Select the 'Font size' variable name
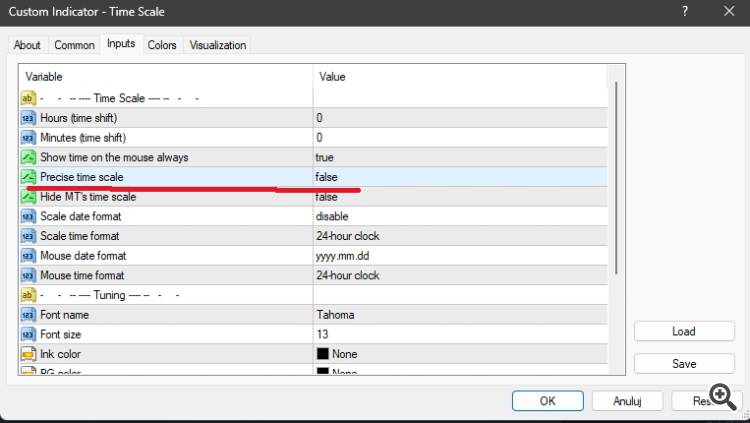 (x=60, y=334)
